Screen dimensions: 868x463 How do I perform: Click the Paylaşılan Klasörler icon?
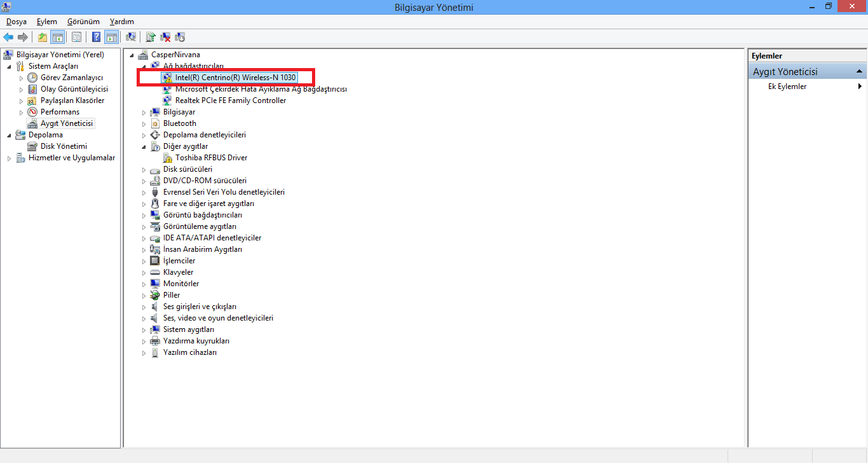(x=32, y=100)
